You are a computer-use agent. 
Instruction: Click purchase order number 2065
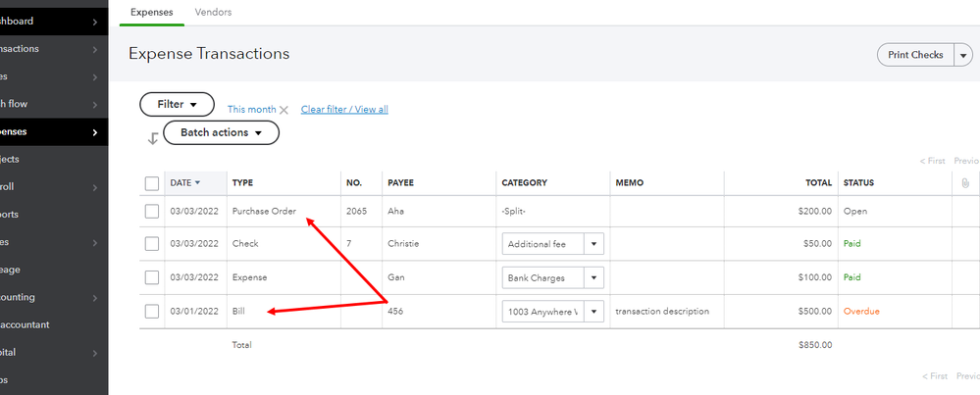(356, 211)
